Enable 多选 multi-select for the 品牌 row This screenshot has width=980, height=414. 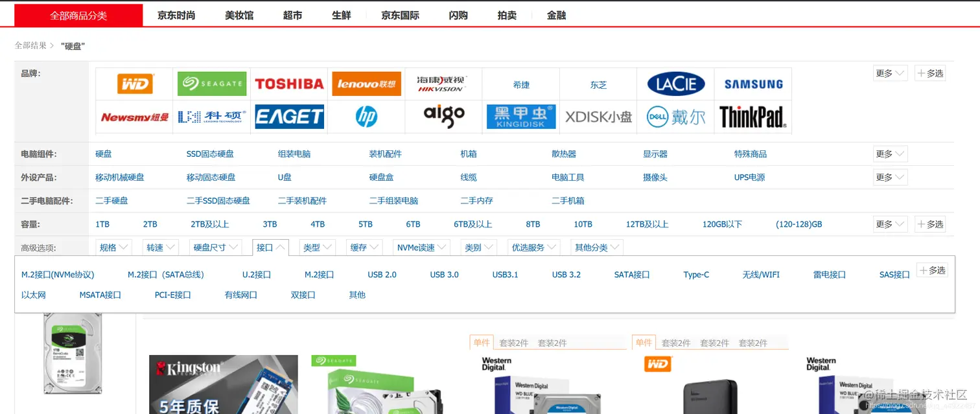[x=930, y=73]
